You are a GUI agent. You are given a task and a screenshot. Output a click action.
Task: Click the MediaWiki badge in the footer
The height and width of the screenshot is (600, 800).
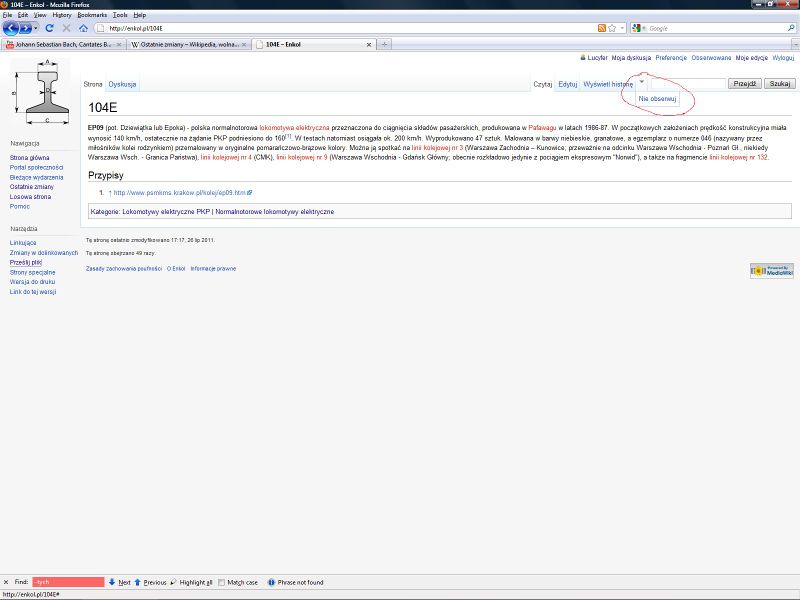pos(770,270)
